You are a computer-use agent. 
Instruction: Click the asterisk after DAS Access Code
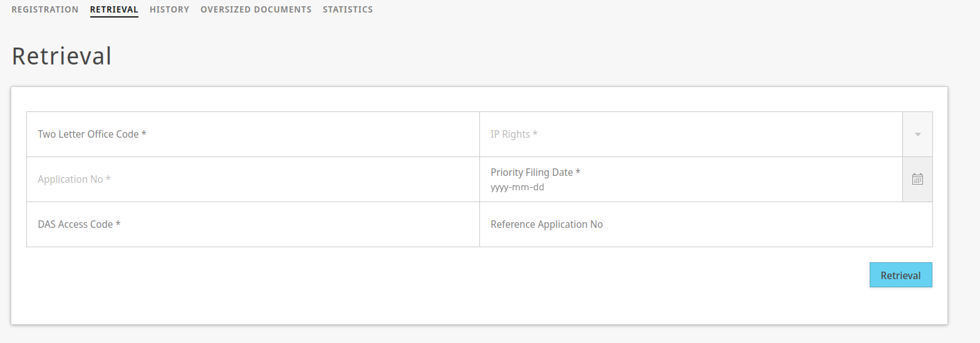coord(118,225)
